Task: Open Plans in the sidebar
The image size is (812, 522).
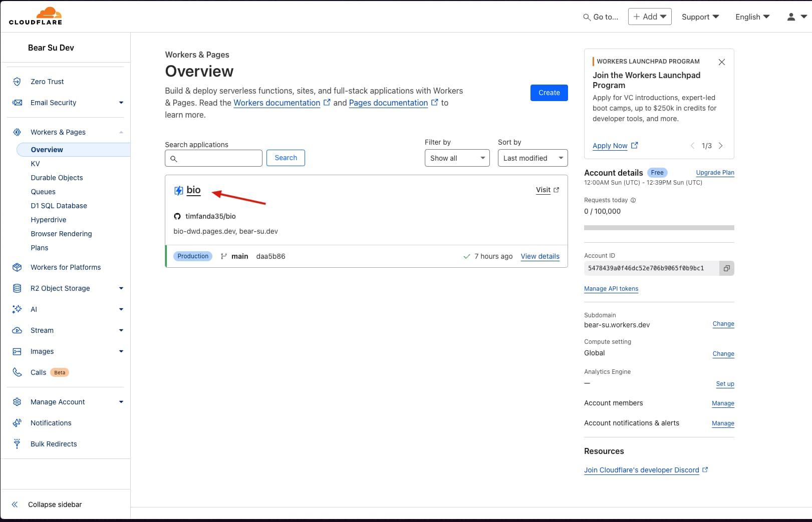Action: [x=39, y=248]
